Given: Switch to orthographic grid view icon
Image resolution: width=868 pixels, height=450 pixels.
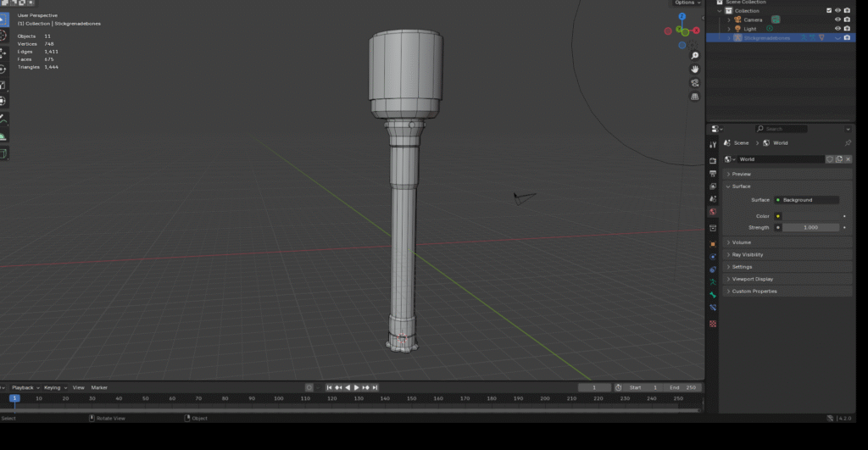Looking at the screenshot, I should click(694, 97).
